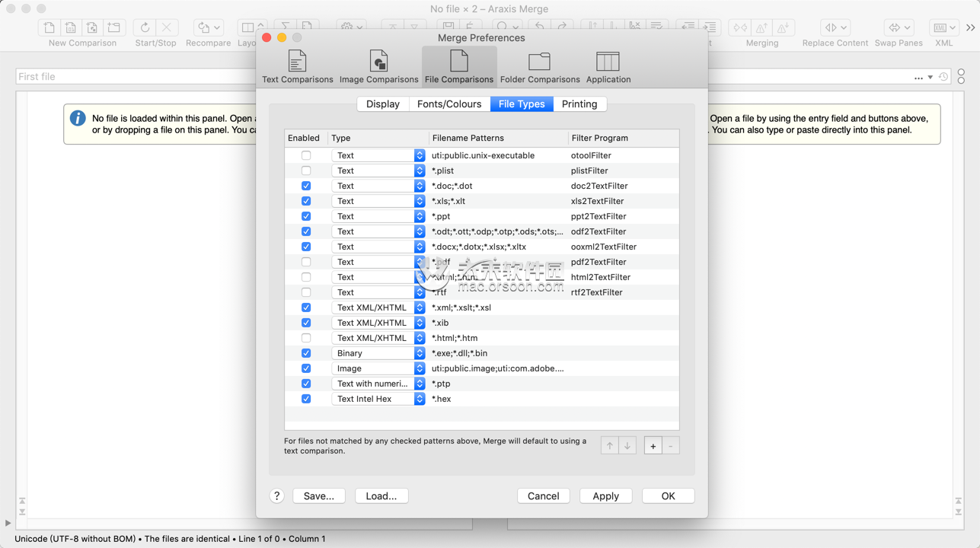Enable checkbox for pdf2TextFilter row
The height and width of the screenshot is (548, 980).
point(306,262)
